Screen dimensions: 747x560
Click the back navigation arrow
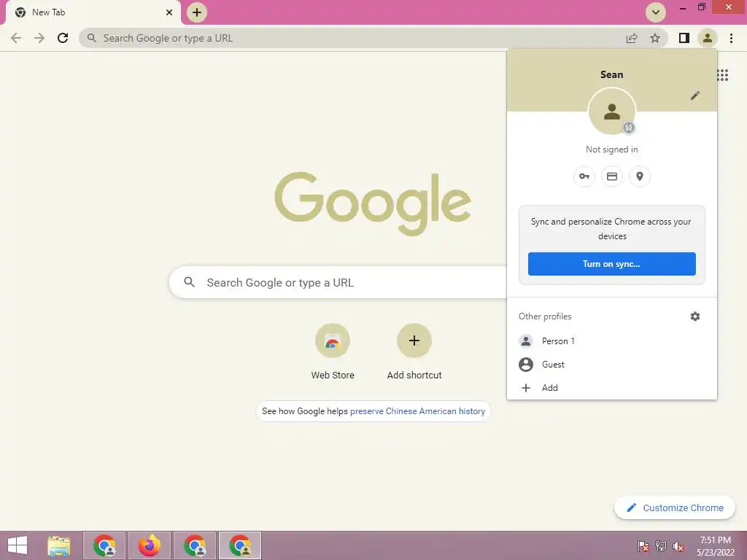click(x=16, y=38)
